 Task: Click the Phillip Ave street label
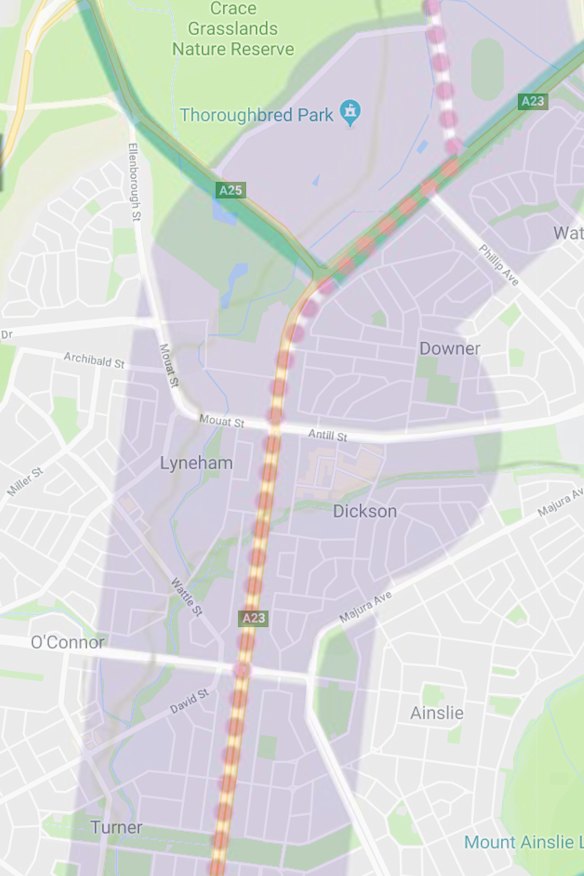(498, 265)
